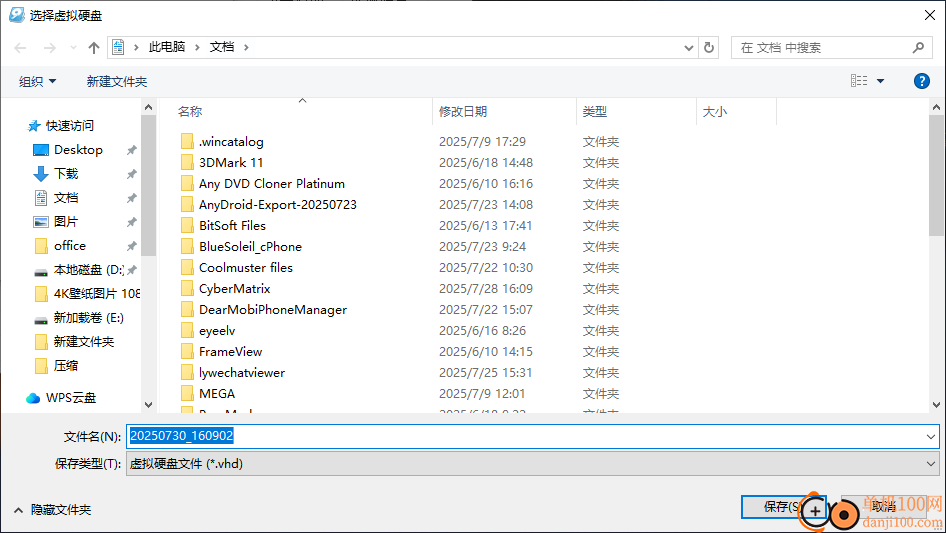Select the AnyDroid-Export-20250723 folder

pyautogui.click(x=278, y=205)
